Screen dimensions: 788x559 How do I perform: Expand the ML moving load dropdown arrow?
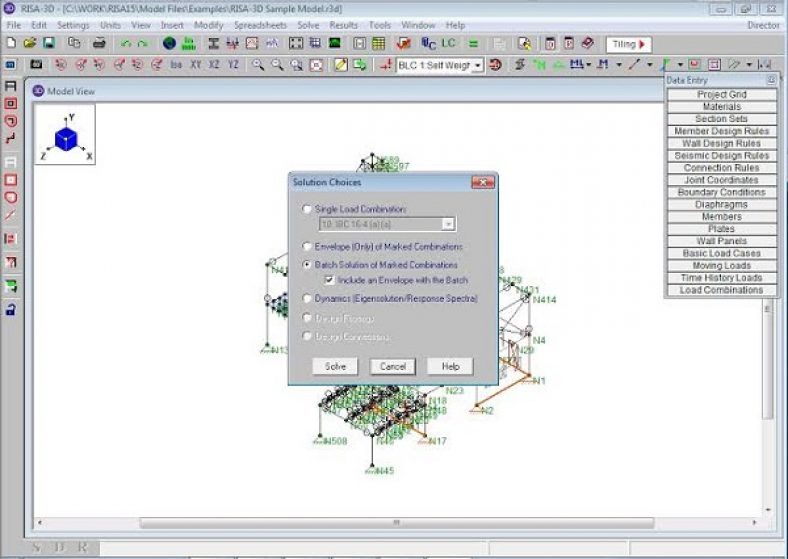(x=589, y=65)
